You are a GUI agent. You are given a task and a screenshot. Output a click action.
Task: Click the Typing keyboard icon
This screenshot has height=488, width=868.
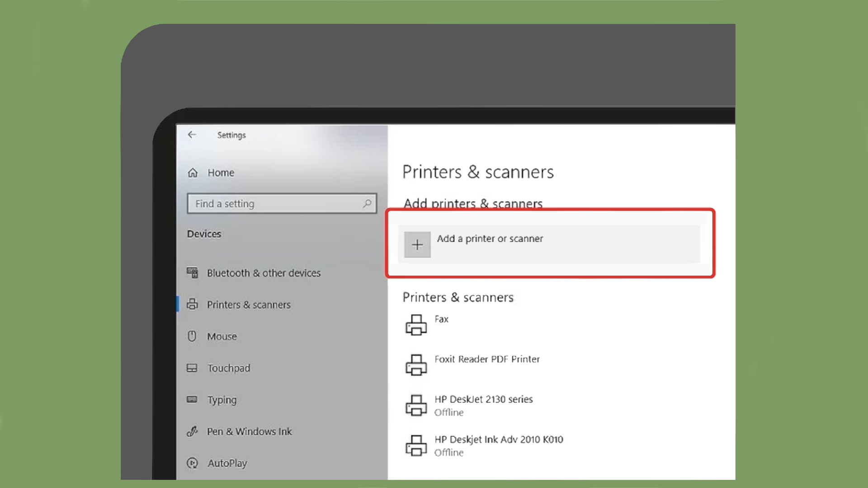192,399
